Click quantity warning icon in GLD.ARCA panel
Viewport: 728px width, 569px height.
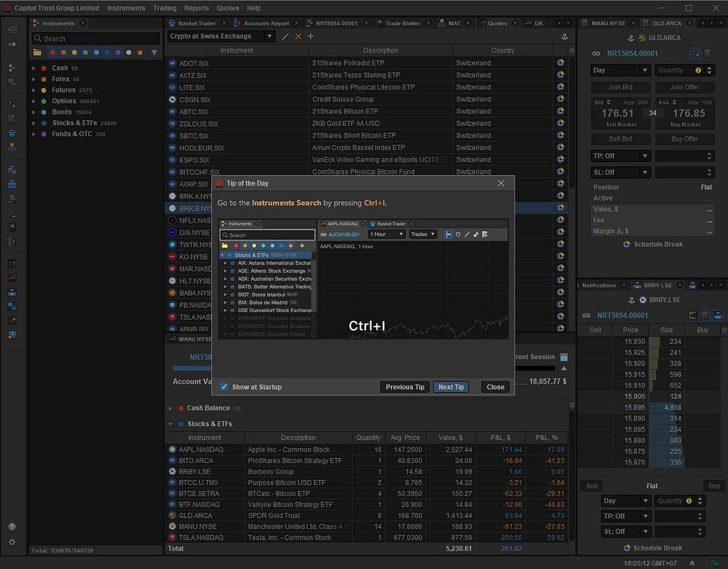point(698,70)
